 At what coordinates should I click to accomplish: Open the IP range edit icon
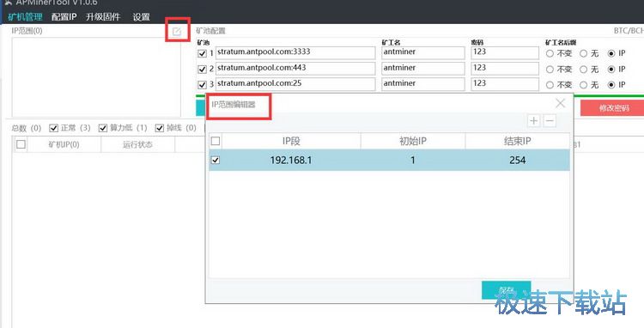(x=177, y=31)
